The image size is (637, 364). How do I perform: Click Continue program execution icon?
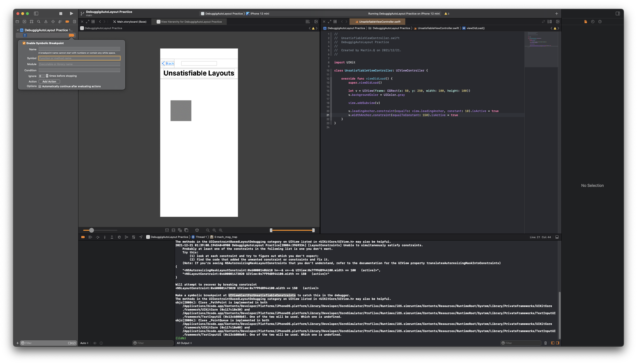point(90,237)
